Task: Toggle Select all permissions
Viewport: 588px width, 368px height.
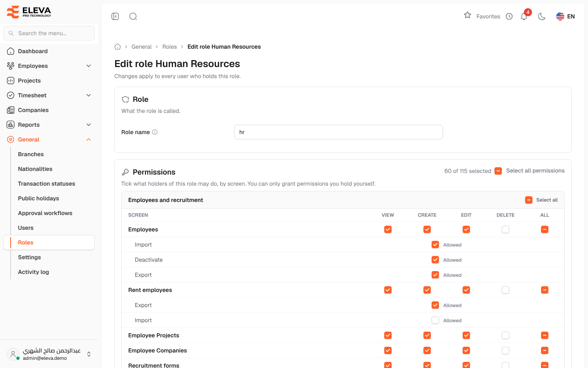Action: tap(498, 171)
